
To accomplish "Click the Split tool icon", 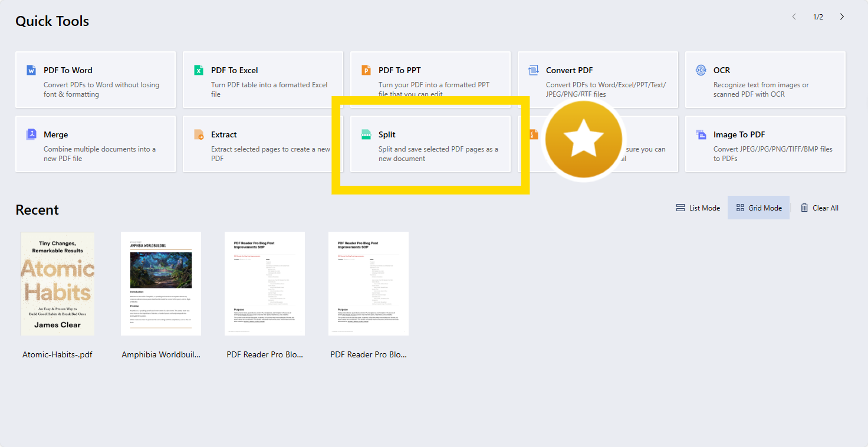I will coord(366,134).
